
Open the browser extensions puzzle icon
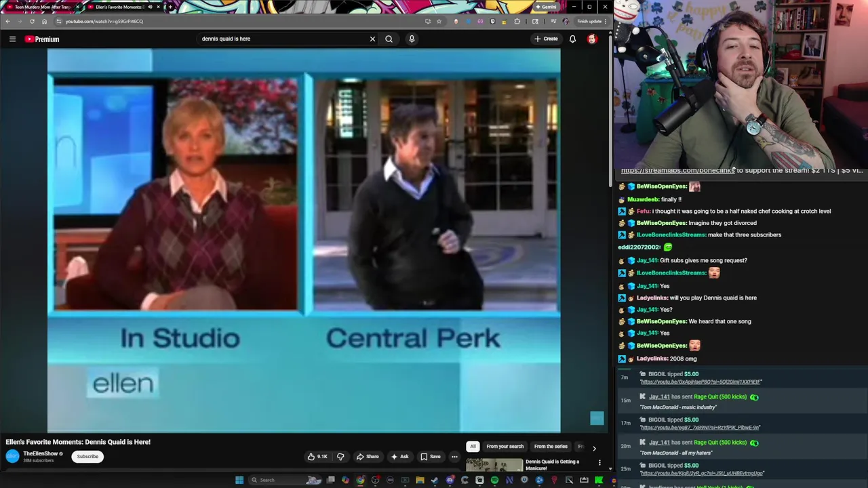[517, 21]
